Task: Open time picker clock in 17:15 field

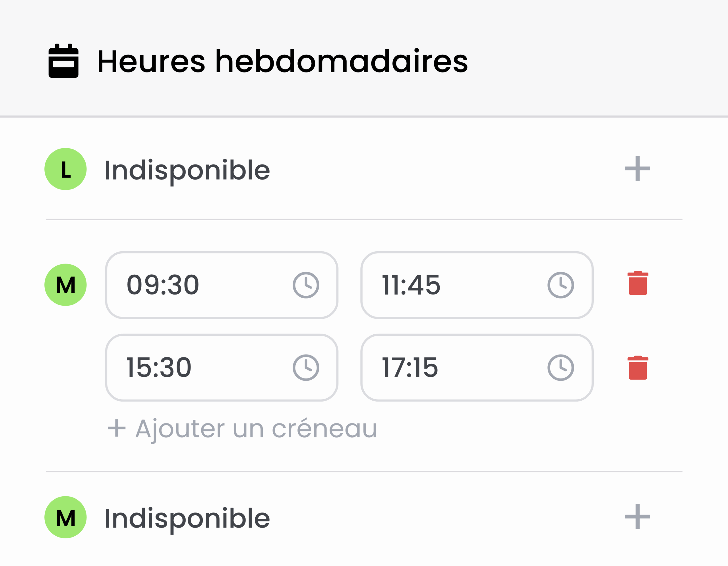Action: pos(561,368)
